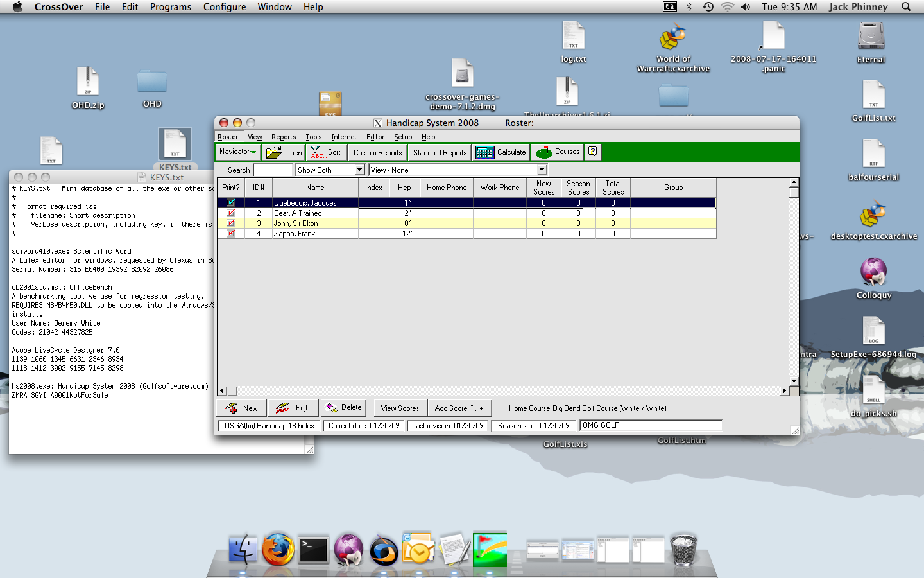Toggle Print checkbox for Zappa, Frank
This screenshot has width=924, height=578.
(231, 234)
